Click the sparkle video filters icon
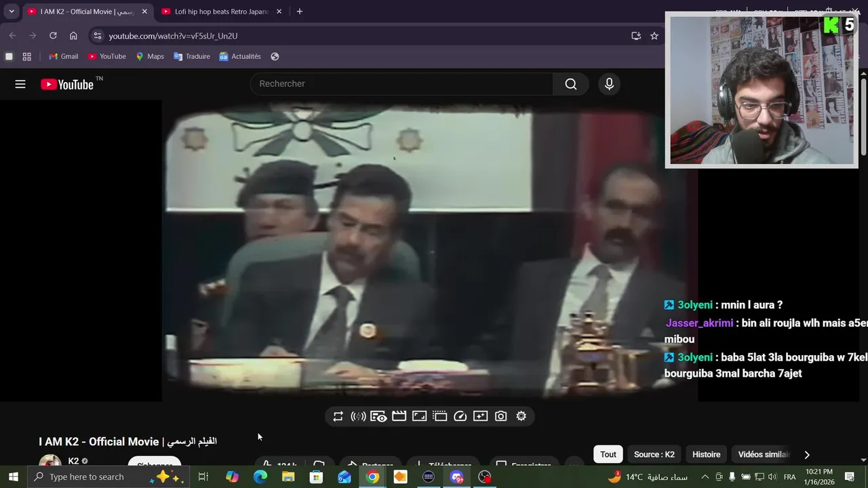868x488 pixels. click(x=480, y=416)
